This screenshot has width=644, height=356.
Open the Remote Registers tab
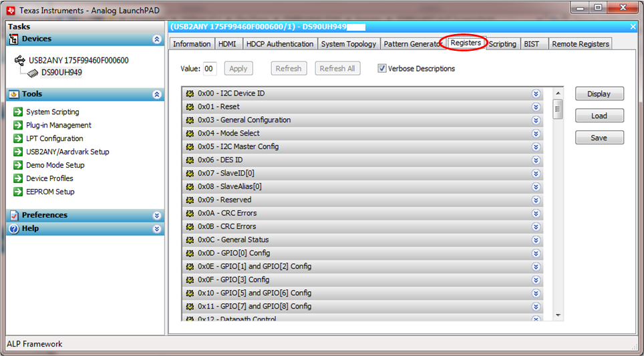click(x=580, y=44)
